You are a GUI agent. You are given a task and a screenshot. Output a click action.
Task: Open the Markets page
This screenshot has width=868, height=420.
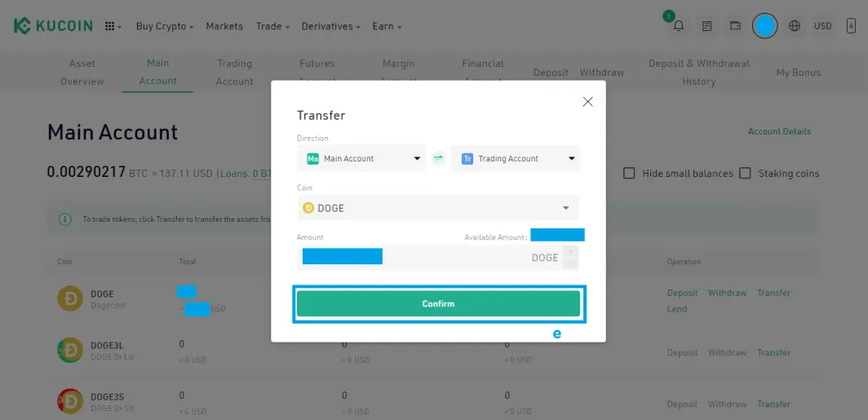(x=224, y=26)
